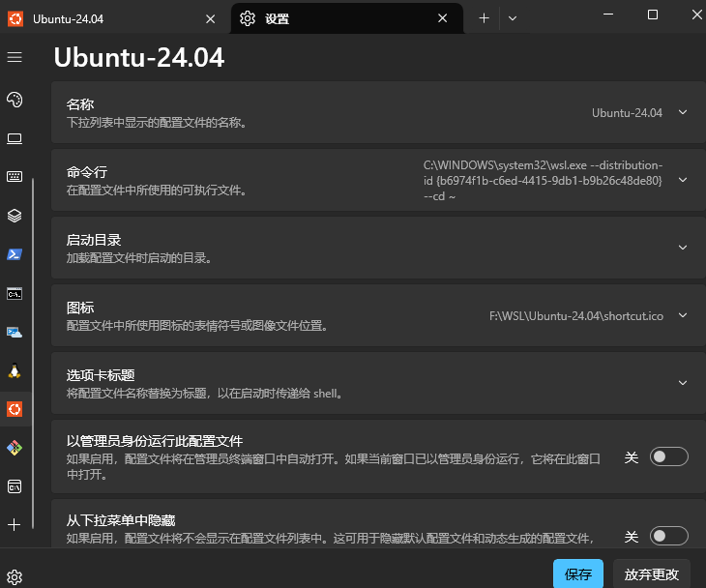
Task: Click the sidebar vertical scrollbar
Action: 33,353
